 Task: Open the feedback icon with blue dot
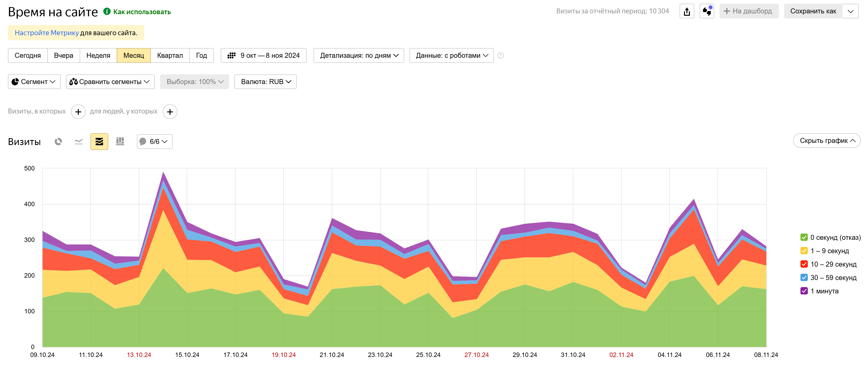point(707,12)
